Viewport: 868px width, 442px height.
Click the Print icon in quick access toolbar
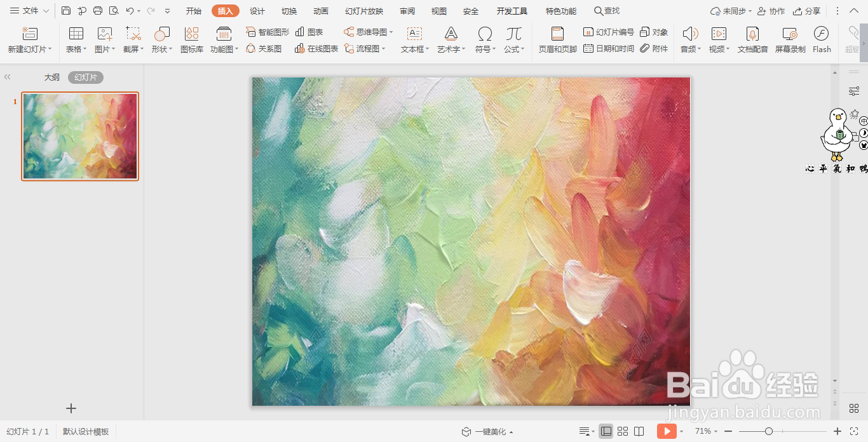[x=98, y=11]
